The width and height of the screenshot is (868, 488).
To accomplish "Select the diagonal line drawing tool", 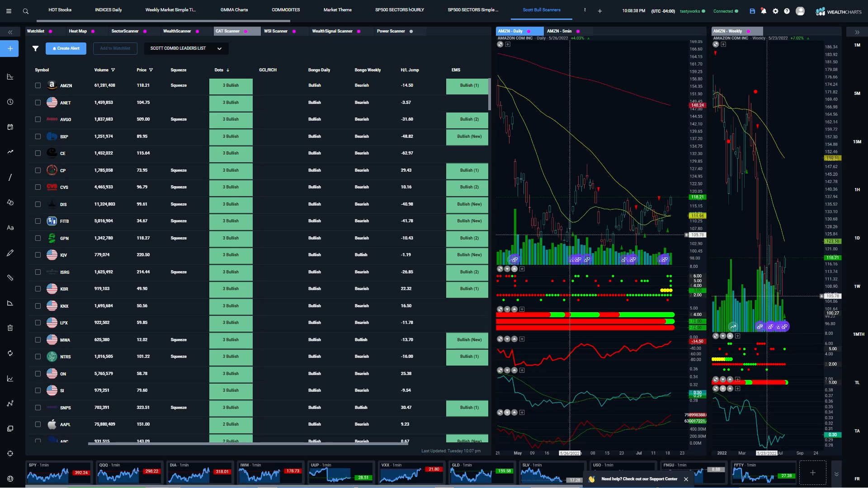I will pyautogui.click(x=10, y=177).
